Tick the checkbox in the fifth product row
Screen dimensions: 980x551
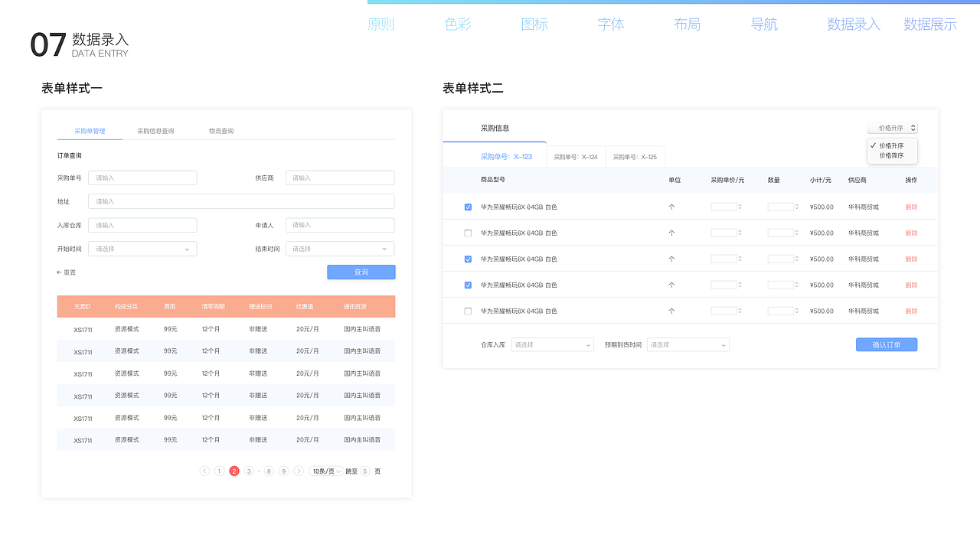[468, 311]
